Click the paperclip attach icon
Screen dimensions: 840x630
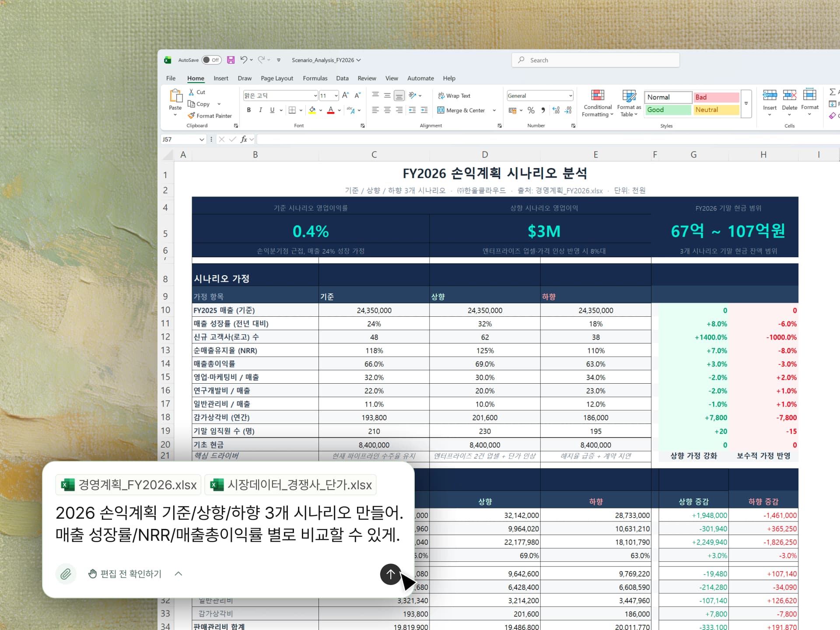point(66,574)
